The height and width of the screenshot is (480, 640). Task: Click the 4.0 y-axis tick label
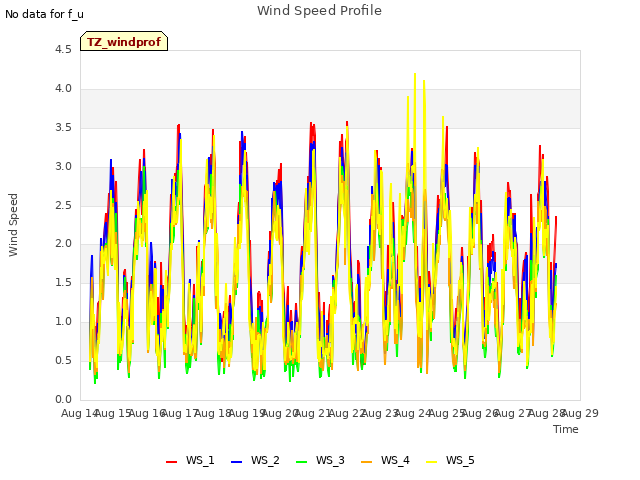(x=63, y=89)
